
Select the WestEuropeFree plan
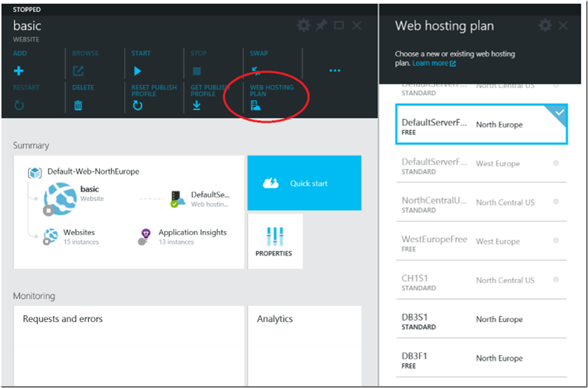pyautogui.click(x=481, y=241)
